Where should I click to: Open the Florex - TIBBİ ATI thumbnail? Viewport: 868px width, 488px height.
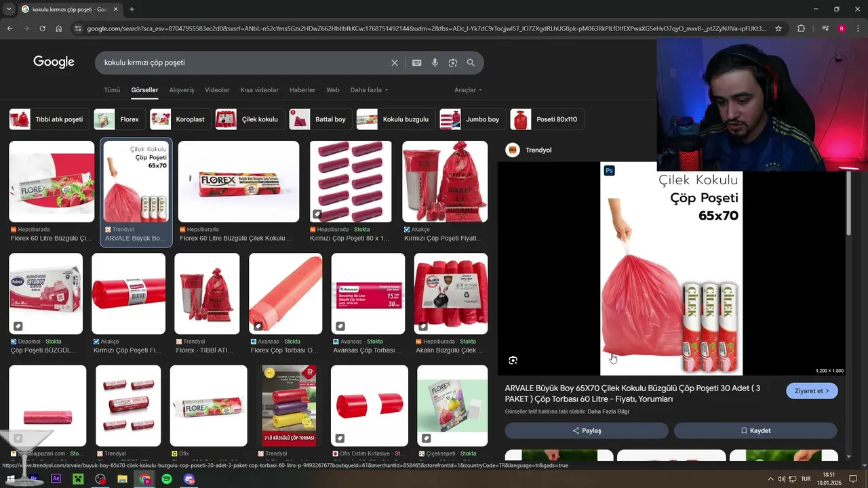pyautogui.click(x=207, y=293)
